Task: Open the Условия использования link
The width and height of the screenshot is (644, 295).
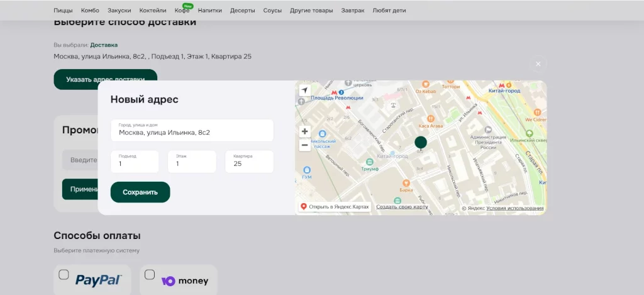Action: pyautogui.click(x=515, y=208)
